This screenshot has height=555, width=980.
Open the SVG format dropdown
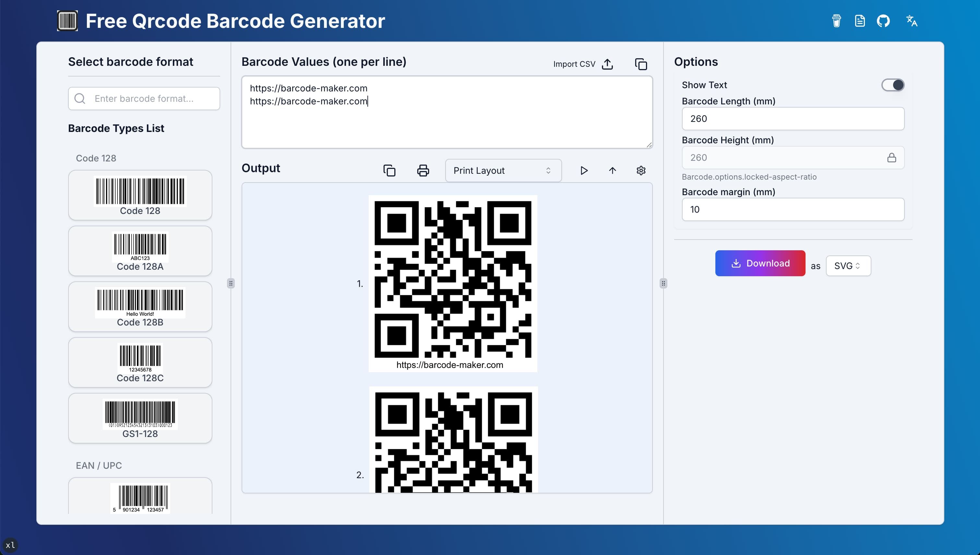click(x=848, y=266)
